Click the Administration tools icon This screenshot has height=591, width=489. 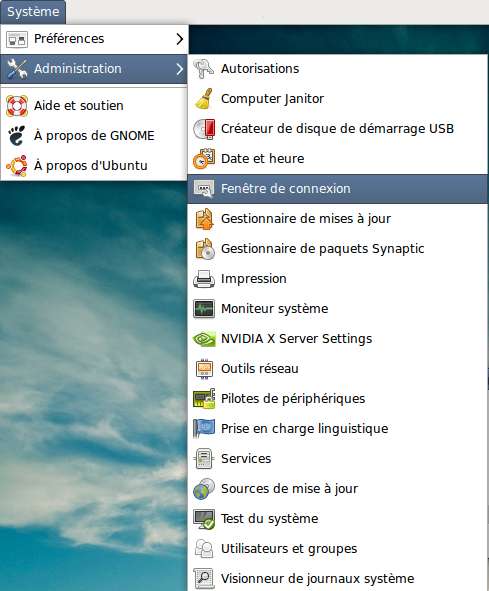click(x=17, y=69)
